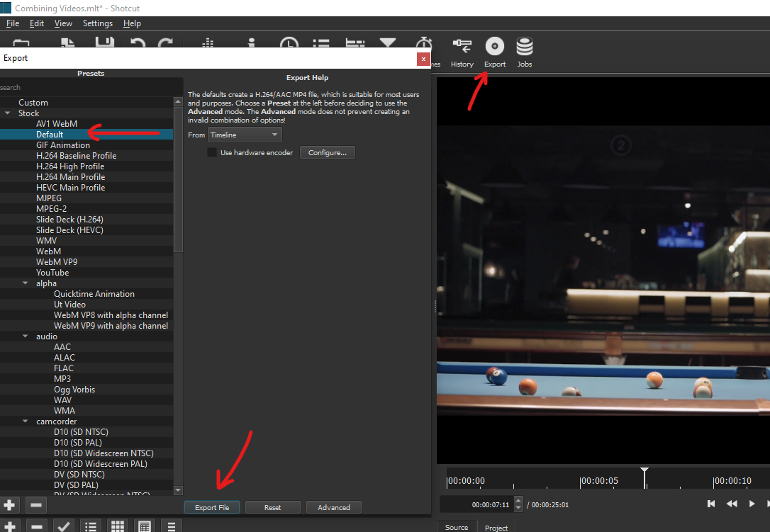This screenshot has height=532, width=770.
Task: Collapse the alpha presets group
Action: [x=25, y=283]
